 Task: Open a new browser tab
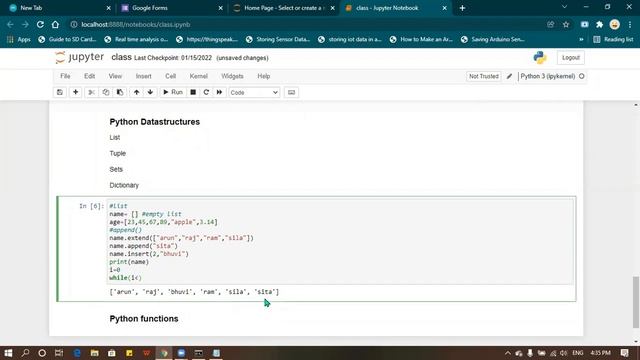[462, 8]
